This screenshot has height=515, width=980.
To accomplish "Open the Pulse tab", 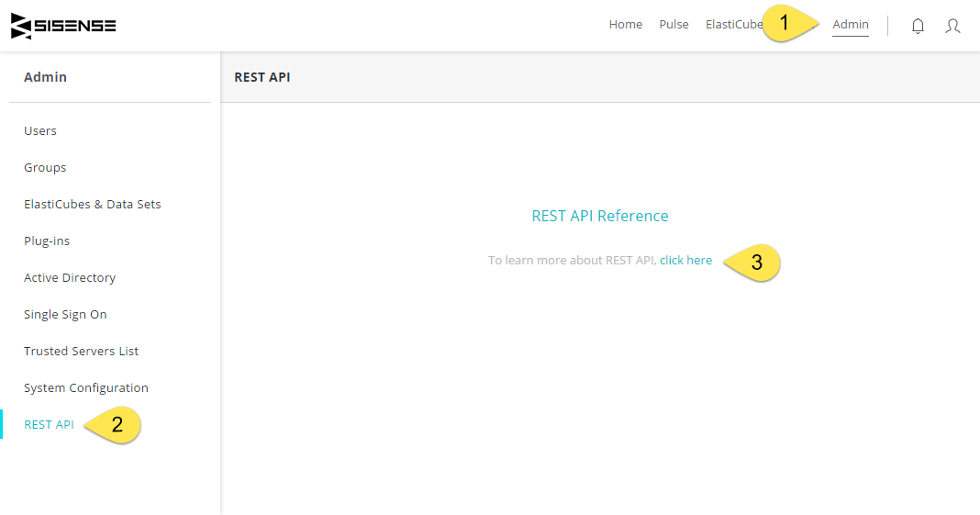I will pos(674,25).
